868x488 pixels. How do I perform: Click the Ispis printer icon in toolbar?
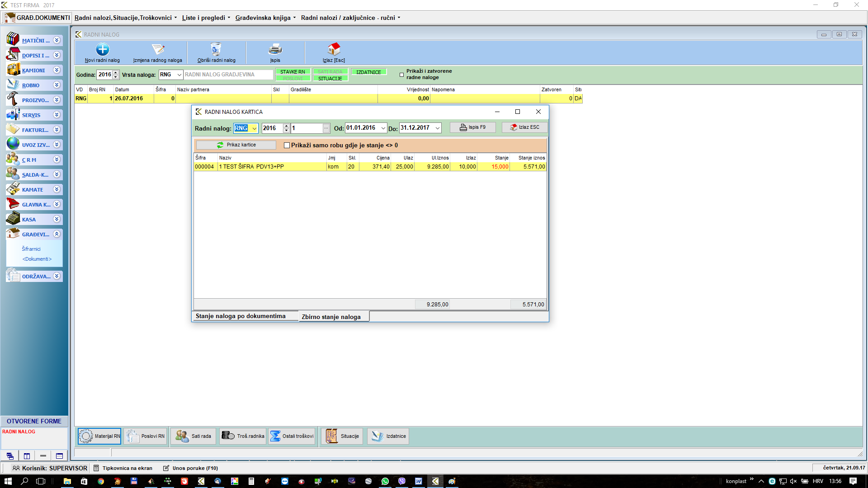275,49
